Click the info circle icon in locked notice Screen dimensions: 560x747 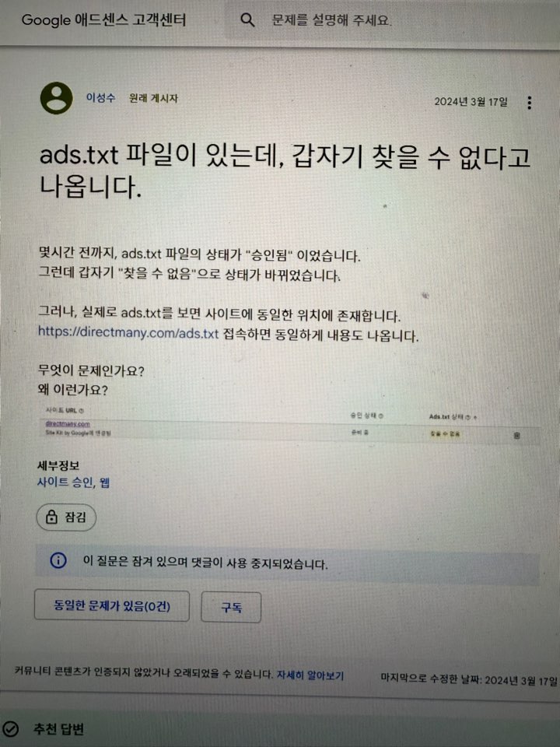[58, 560]
